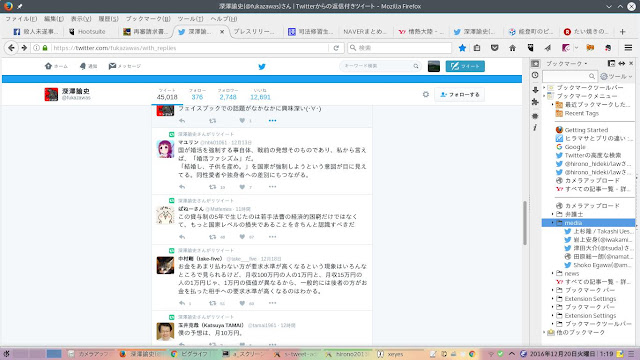The image size is (640, 360).
Task: Retweet the マユリン tweet
Action: click(213, 187)
